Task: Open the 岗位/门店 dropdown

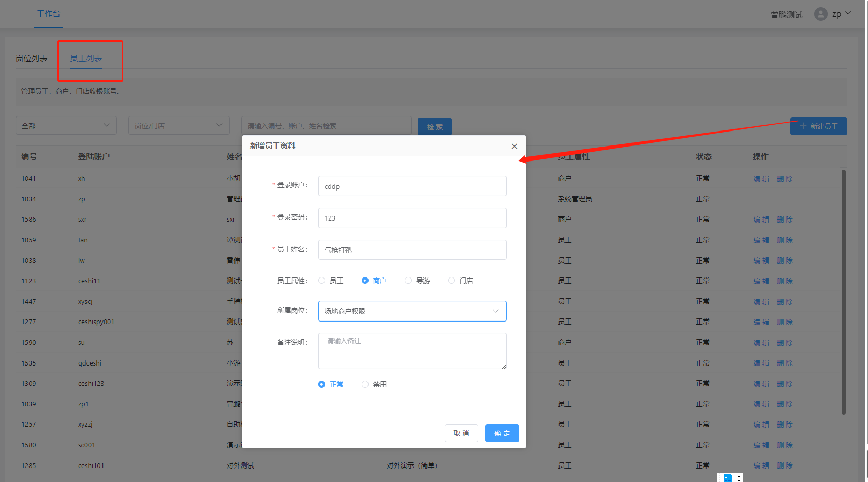Action: point(179,126)
